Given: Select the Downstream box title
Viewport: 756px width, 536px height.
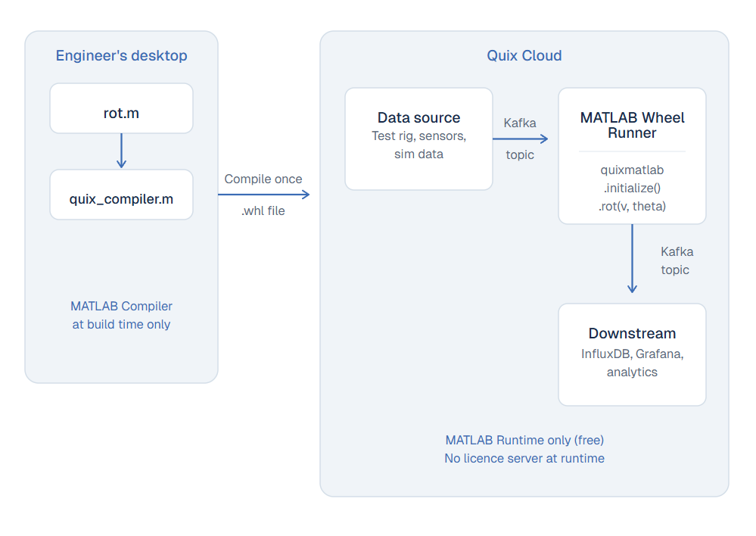Looking at the screenshot, I should 632,333.
